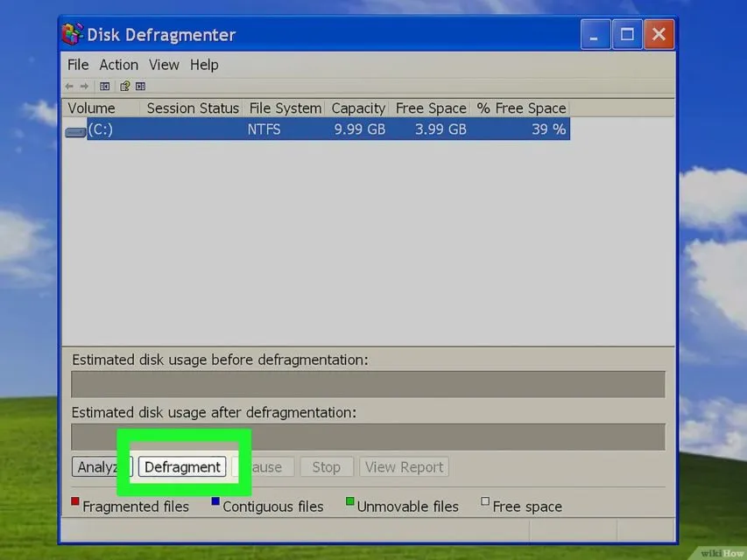Screen dimensions: 747x560
Task: Sort by the % Free Space column header
Action: pyautogui.click(x=520, y=108)
